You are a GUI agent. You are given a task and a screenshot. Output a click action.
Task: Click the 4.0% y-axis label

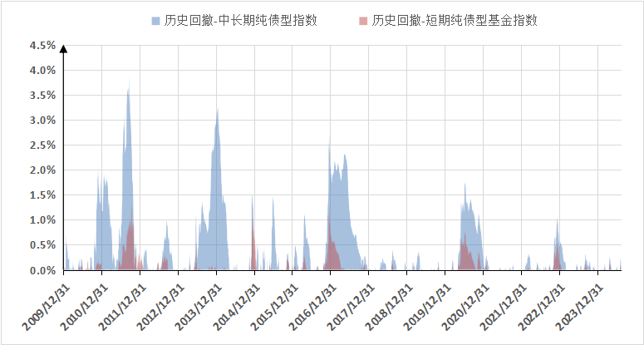pyautogui.click(x=42, y=71)
